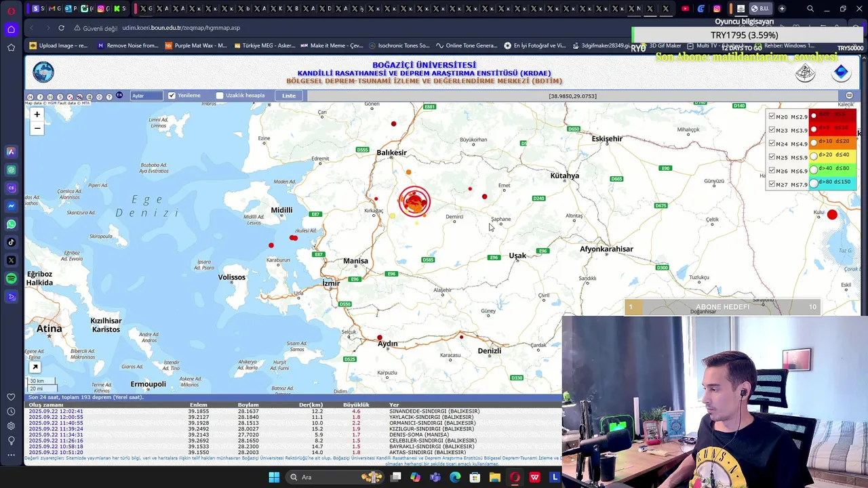This screenshot has height=488, width=868.
Task: Click the large red earthquake cluster near Sındırgı
Action: pyautogui.click(x=414, y=201)
